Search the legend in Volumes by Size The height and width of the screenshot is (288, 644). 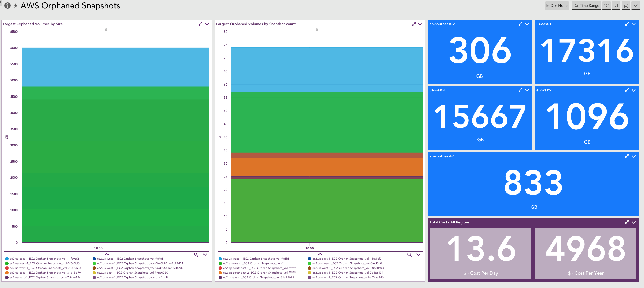196,255
